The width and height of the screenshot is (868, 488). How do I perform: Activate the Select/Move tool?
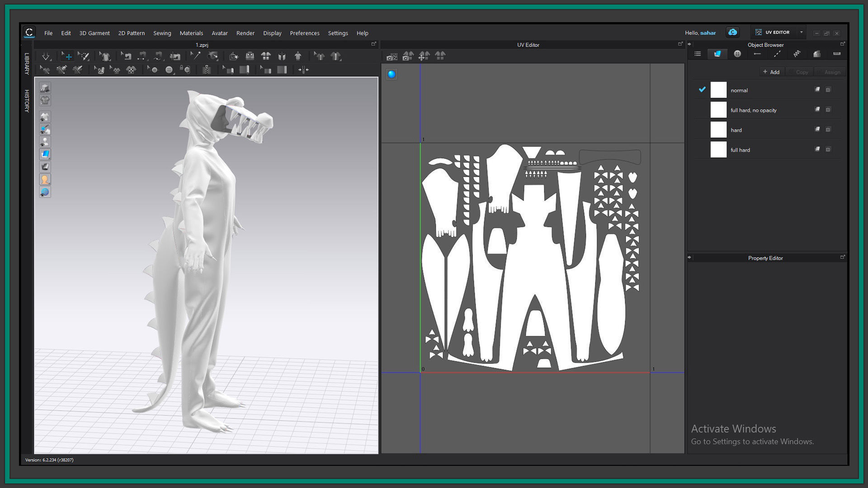[x=67, y=56]
